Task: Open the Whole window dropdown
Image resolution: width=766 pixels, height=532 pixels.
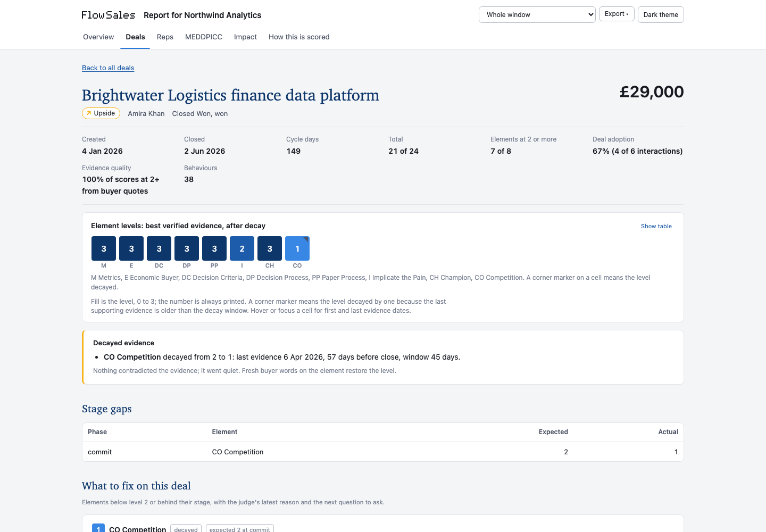Action: click(537, 15)
